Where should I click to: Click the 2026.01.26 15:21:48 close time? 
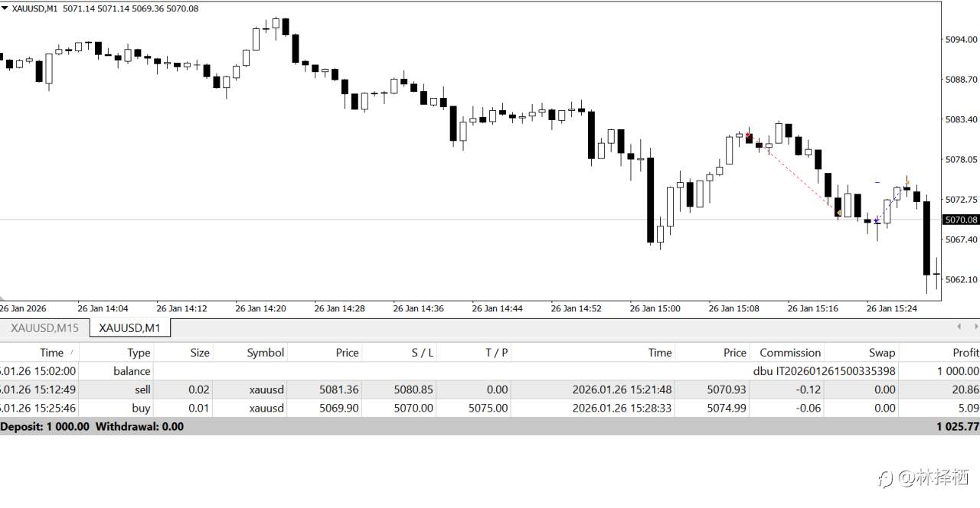click(x=622, y=389)
